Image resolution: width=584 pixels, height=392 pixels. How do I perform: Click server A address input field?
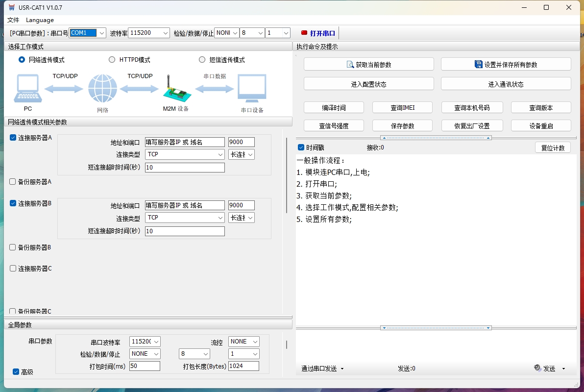coord(185,142)
